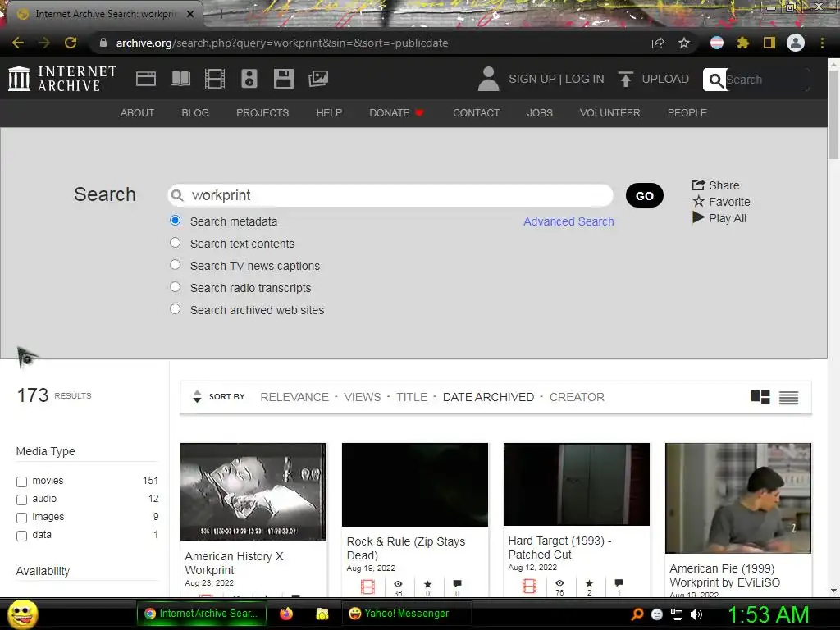Click the smiley start button
840x630 pixels.
point(23,614)
